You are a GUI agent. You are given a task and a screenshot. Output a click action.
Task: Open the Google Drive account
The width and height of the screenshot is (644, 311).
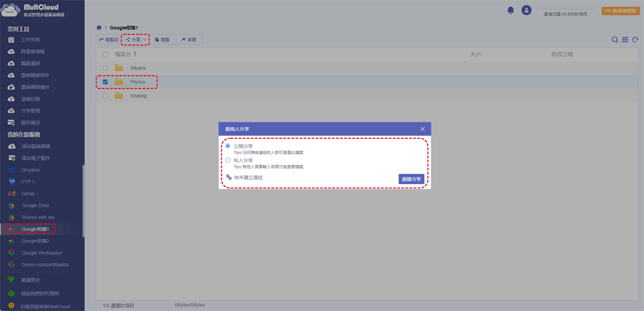click(x=35, y=205)
